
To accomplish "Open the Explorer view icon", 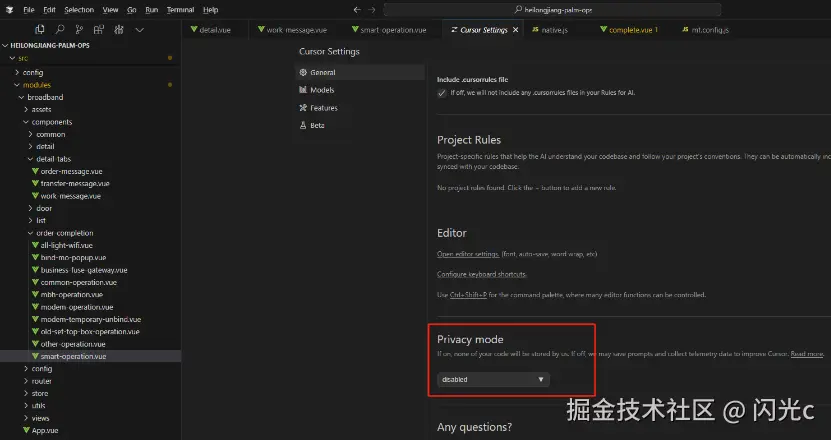I will point(39,30).
